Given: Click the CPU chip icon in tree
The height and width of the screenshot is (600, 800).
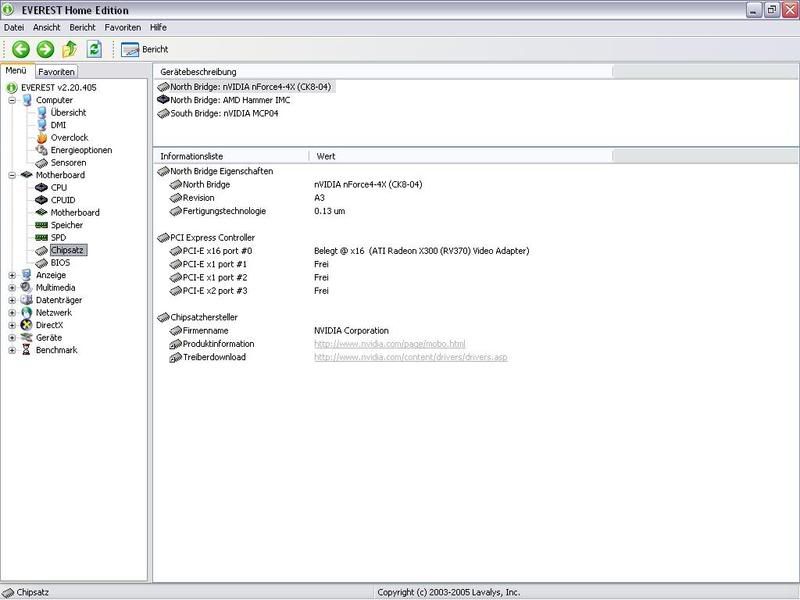Looking at the screenshot, I should pos(41,188).
